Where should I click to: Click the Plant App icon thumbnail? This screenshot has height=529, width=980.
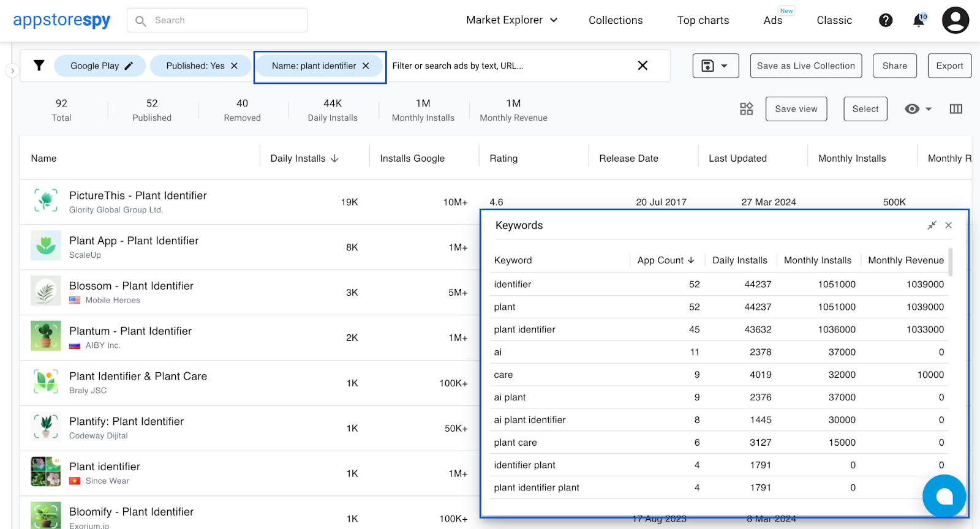tap(46, 246)
